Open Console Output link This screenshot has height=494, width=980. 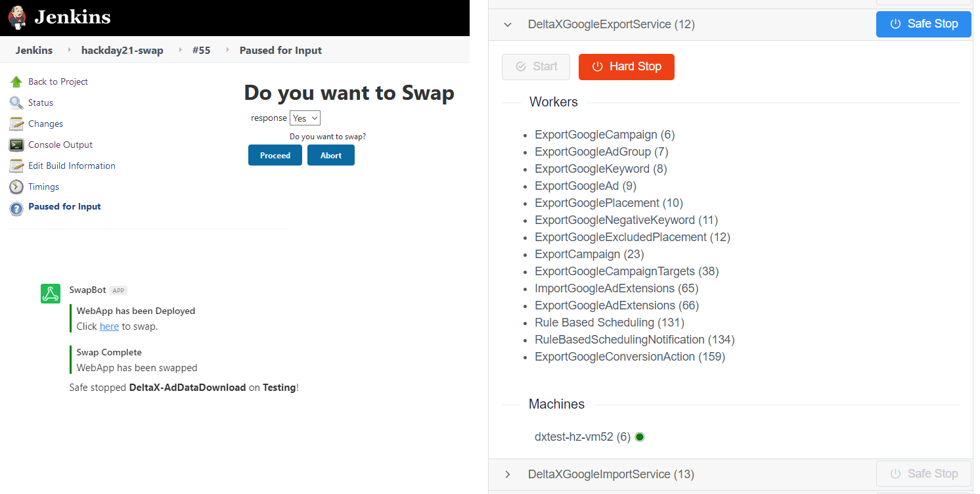coord(60,145)
